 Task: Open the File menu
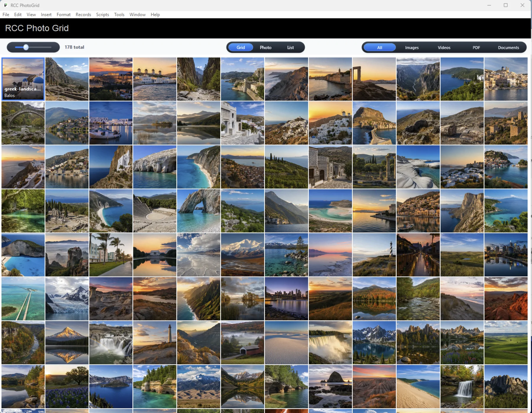[6, 14]
